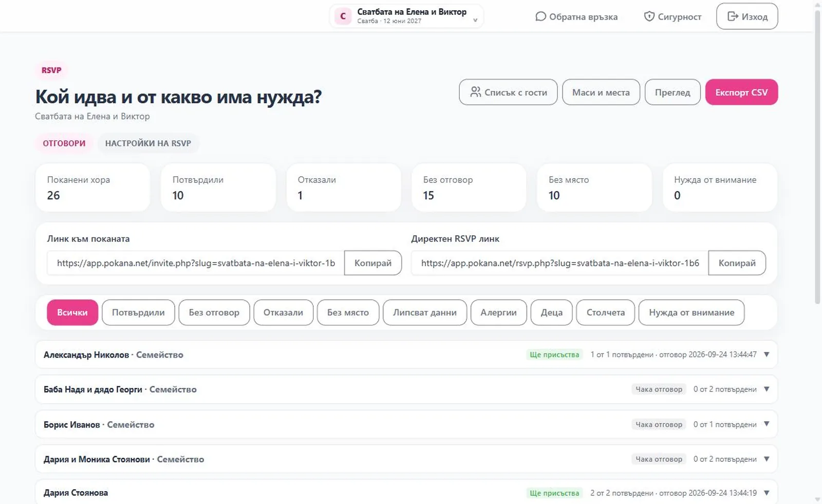
Task: Expand Борис Иванов row arrow
Action: coord(767,424)
